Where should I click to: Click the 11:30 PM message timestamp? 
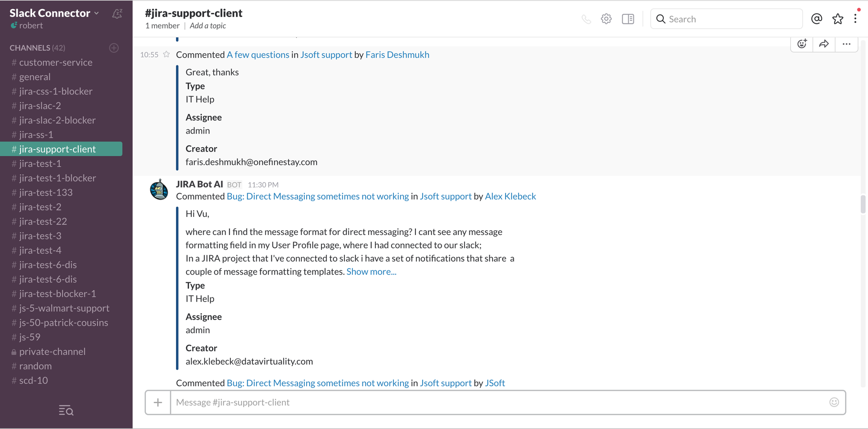(x=263, y=185)
